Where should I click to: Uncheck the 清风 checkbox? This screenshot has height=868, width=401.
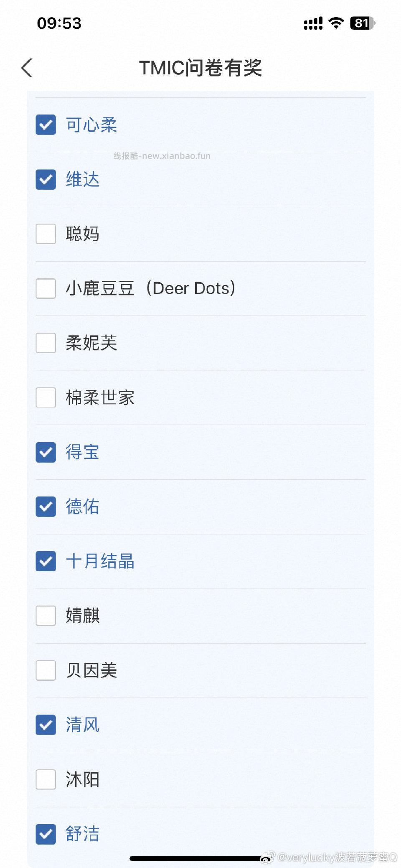click(46, 725)
